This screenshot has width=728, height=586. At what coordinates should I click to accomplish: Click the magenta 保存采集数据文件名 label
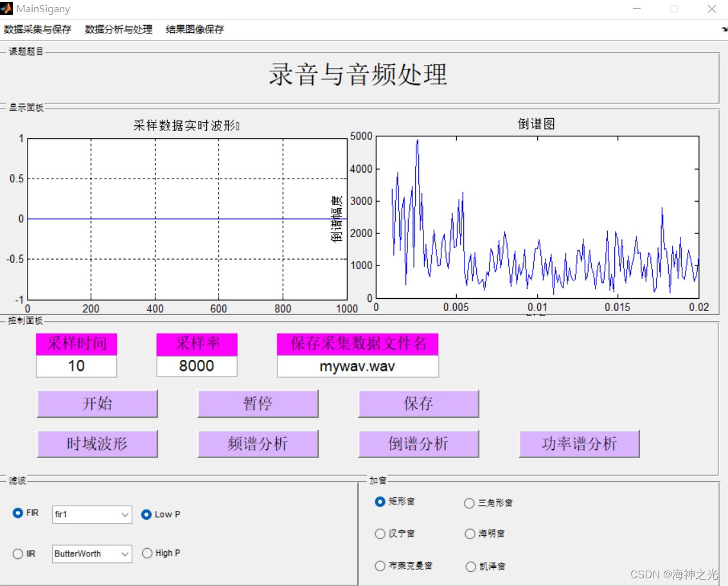[358, 344]
